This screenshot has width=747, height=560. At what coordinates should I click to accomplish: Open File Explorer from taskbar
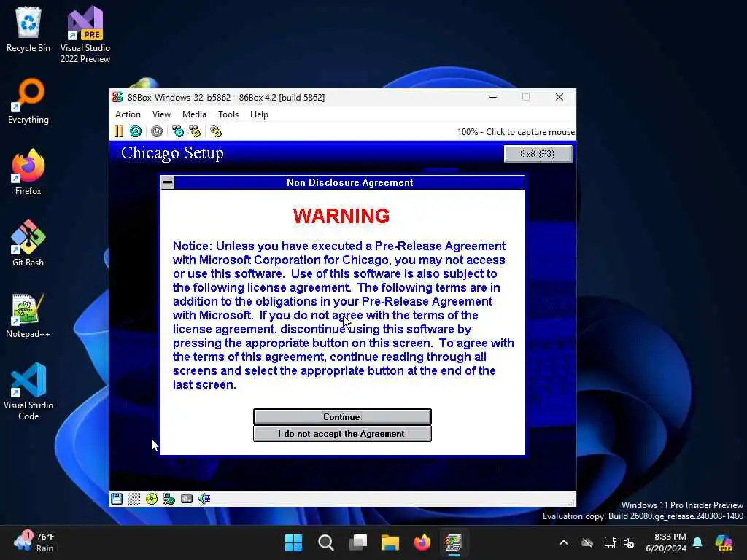(x=390, y=542)
